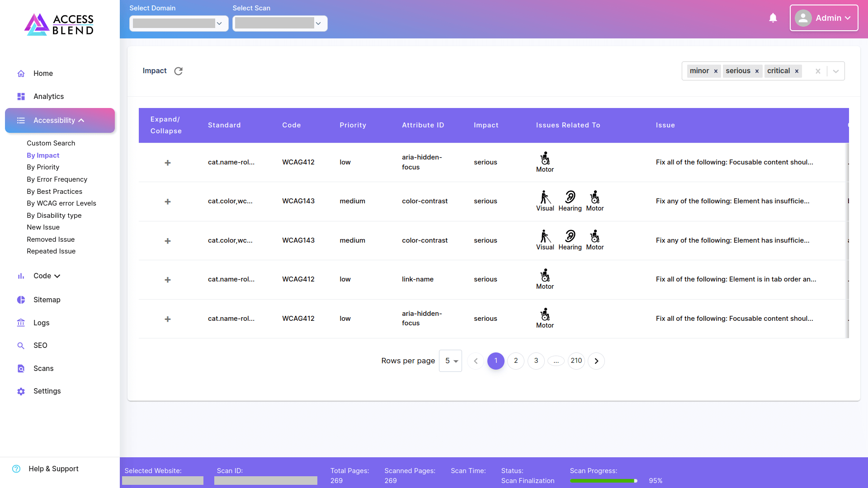This screenshot has height=488, width=868.
Task: Click the Impact refresh icon
Action: [179, 71]
